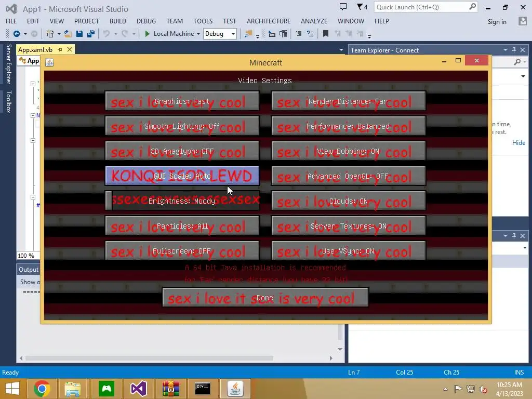Viewport: 532px width, 399px height.
Task: Click the uncomment lines icon
Action: click(x=310, y=34)
